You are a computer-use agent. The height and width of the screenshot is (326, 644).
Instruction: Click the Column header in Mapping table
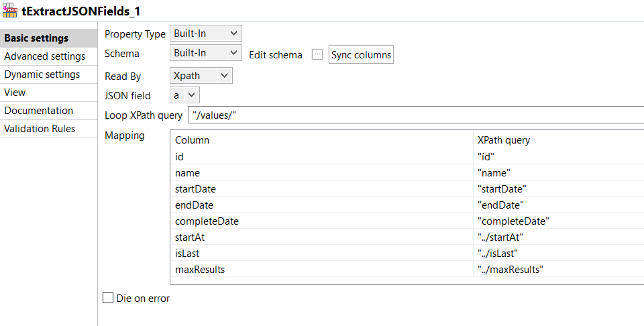322,140
